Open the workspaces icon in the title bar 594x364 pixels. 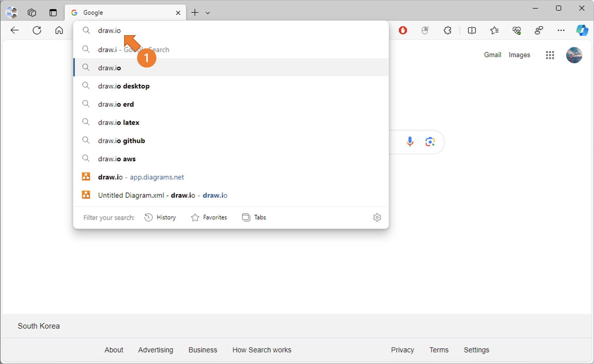coord(32,13)
